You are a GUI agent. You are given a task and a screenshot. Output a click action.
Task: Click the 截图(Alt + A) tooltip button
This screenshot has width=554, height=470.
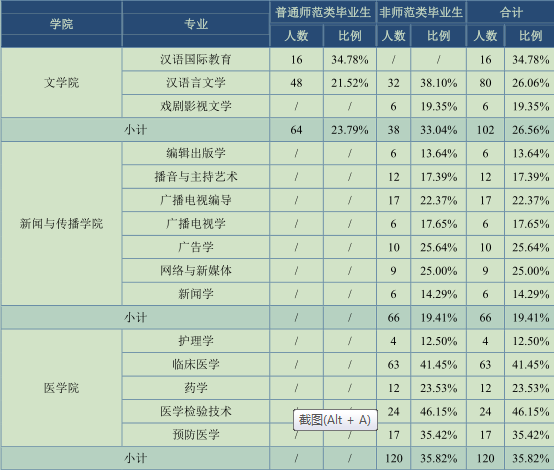pyautogui.click(x=335, y=420)
